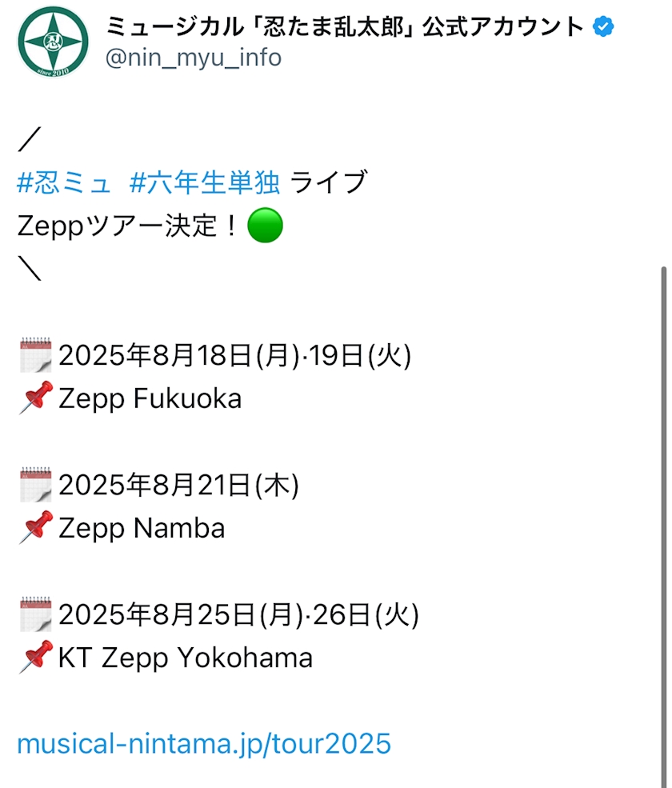672x788 pixels.
Task: Click the ミュージカル「忍たま乱太郎」account name
Action: click(346, 28)
